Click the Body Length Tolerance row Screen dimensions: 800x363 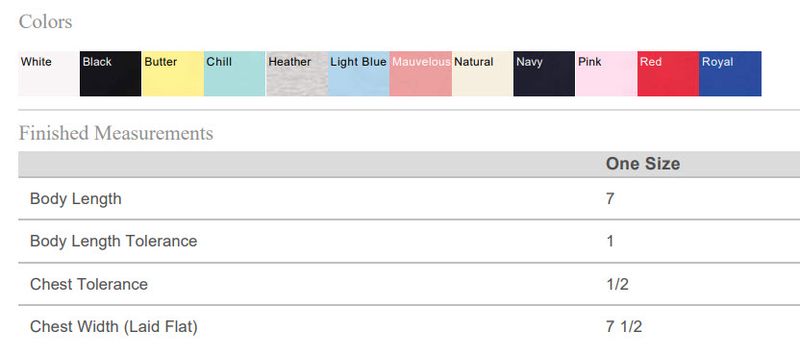click(409, 241)
